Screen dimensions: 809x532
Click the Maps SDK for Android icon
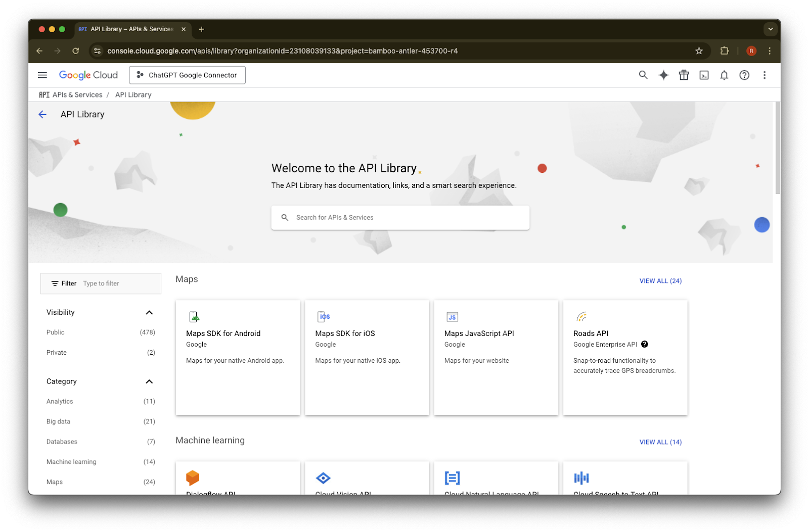pos(195,317)
